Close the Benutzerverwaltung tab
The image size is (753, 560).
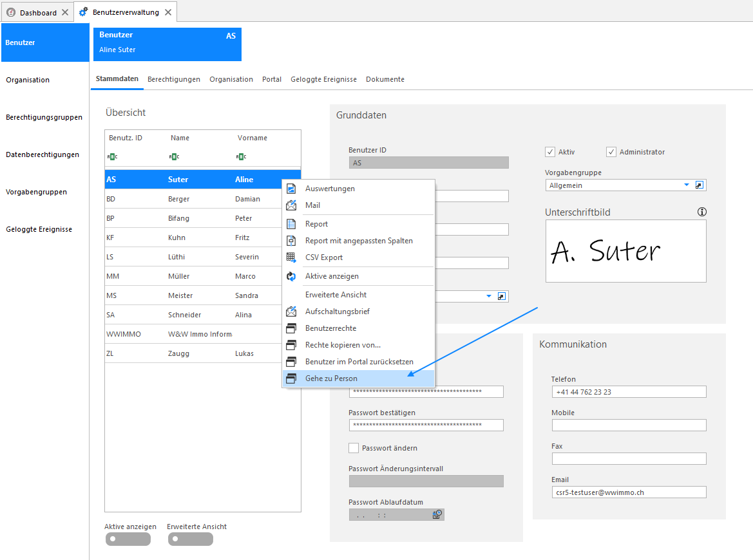(168, 12)
